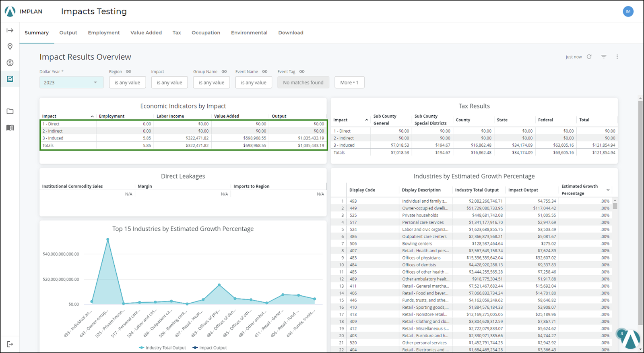
Task: Open the Projects folder icon in sidebar
Action: point(10,111)
